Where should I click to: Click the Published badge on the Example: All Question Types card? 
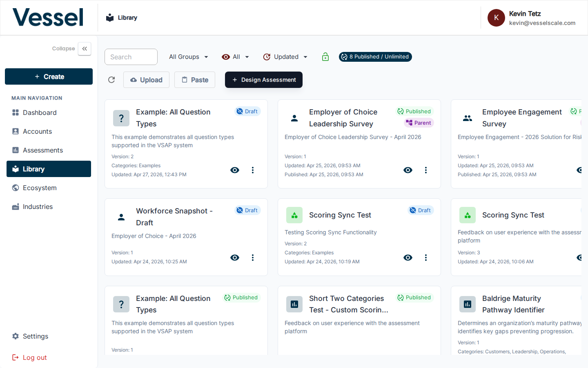(x=241, y=297)
